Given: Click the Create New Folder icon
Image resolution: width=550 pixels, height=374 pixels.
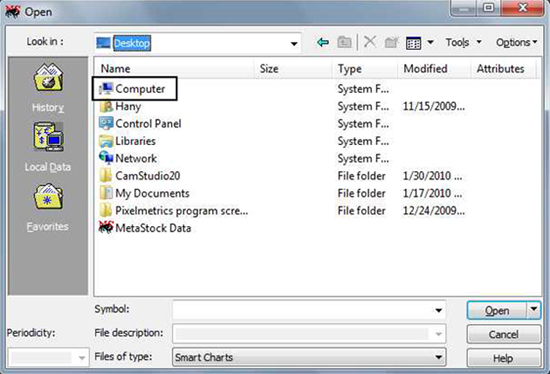Looking at the screenshot, I should 391,42.
